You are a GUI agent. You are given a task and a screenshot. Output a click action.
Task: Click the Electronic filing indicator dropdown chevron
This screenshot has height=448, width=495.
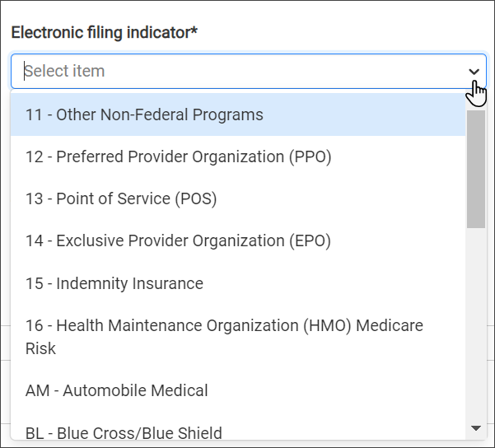point(474,72)
